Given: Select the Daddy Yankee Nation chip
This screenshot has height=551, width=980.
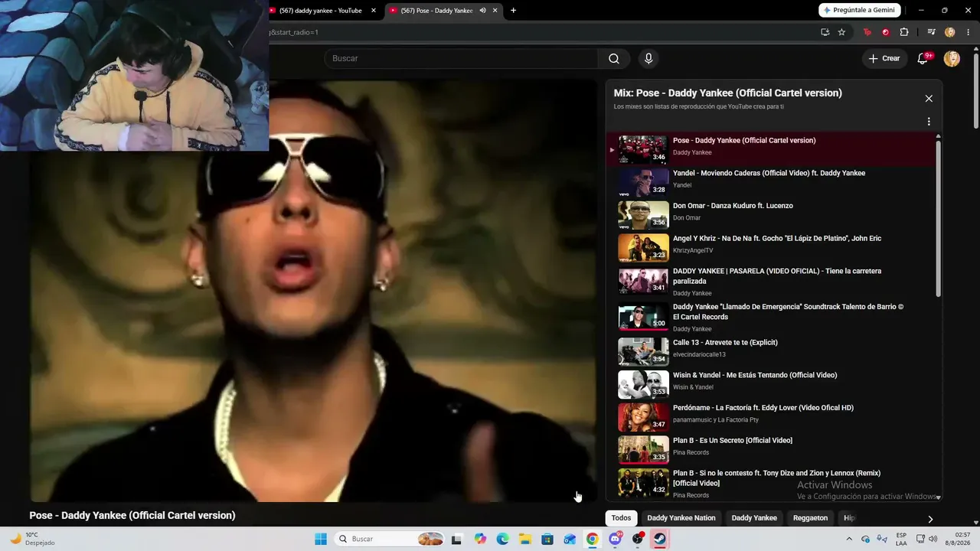Looking at the screenshot, I should (681, 518).
